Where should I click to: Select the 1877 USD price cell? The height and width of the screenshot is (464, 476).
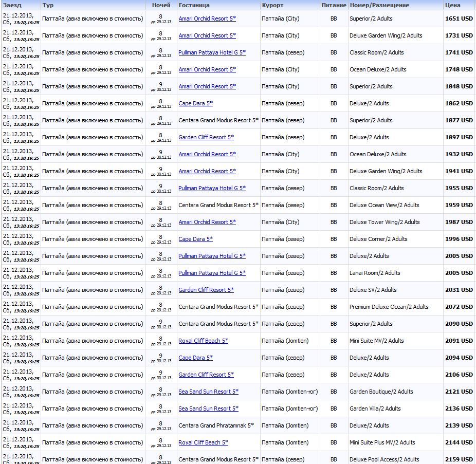459,120
